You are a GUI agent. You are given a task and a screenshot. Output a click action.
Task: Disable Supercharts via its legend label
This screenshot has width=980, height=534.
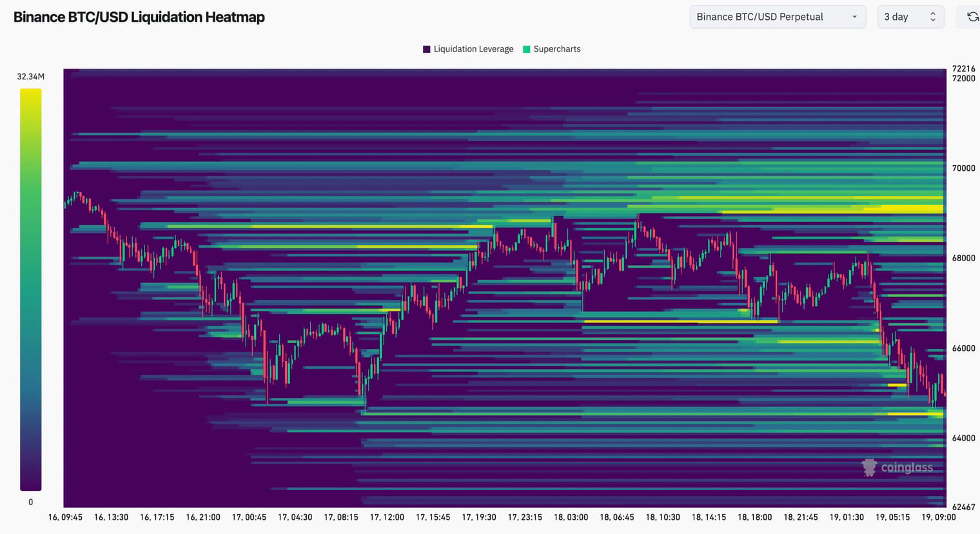point(558,49)
